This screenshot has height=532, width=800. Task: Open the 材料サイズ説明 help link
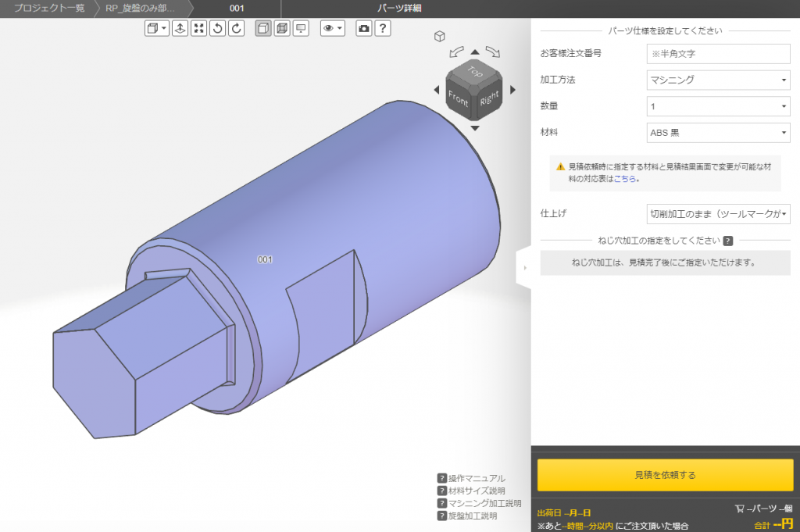point(477,491)
